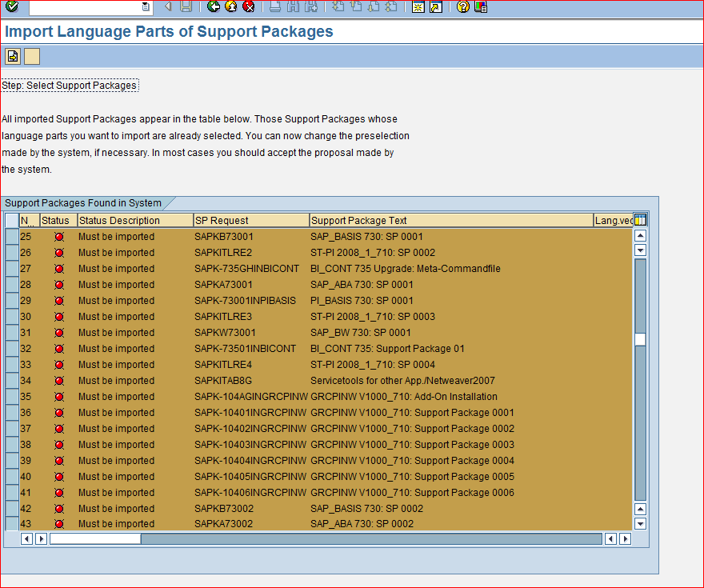Viewport: 704px width, 588px height.
Task: Open the Customize Local Layout icon
Action: pyautogui.click(x=481, y=6)
